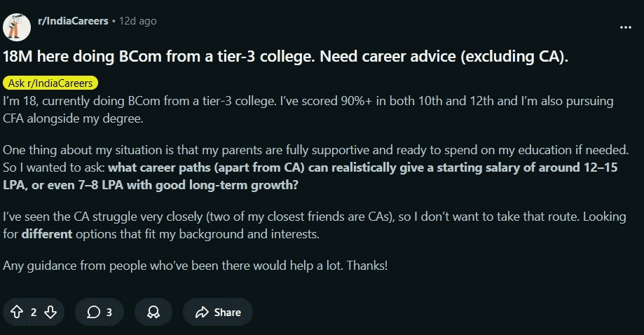Visit the r/IndiaCareers subreddit name link
Viewport: 644px width, 335px height.
click(73, 21)
